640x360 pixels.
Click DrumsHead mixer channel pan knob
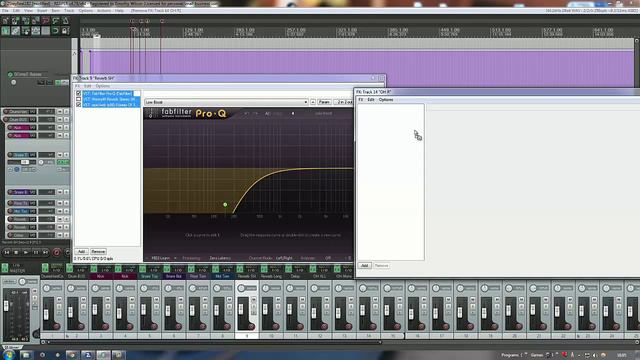[x=47, y=288]
